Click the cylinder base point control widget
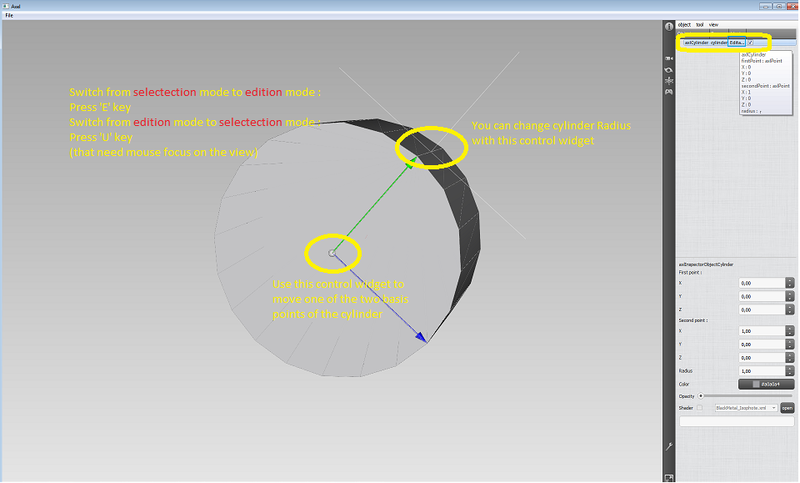 click(x=332, y=253)
